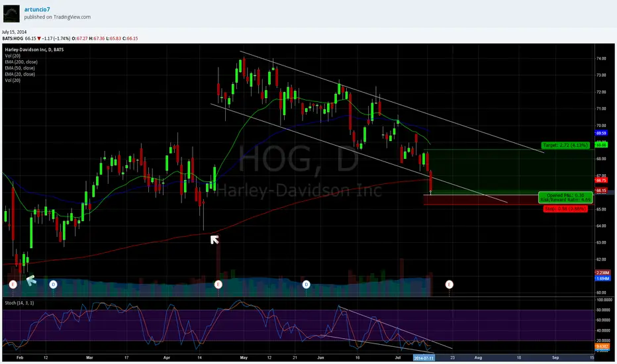Click the red 66.75 price axis tag
The image size is (617, 364).
coord(601,180)
